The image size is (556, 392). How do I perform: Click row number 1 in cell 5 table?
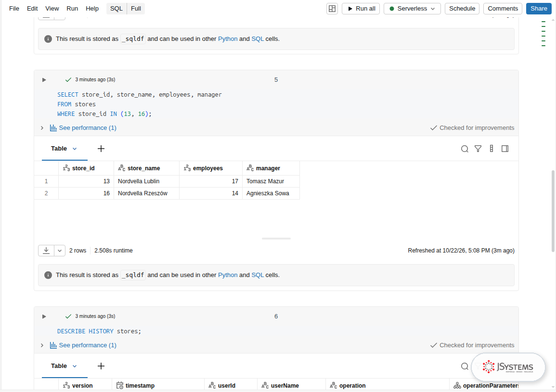(x=46, y=181)
